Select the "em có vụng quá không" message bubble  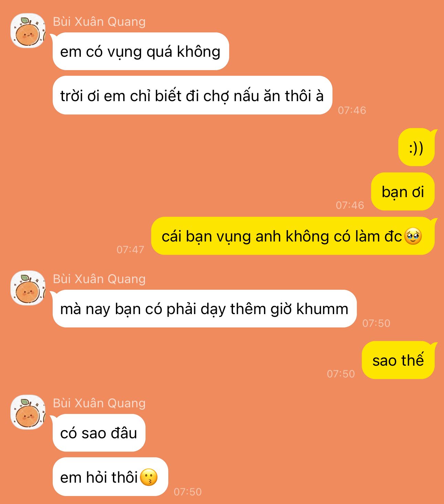click(140, 51)
